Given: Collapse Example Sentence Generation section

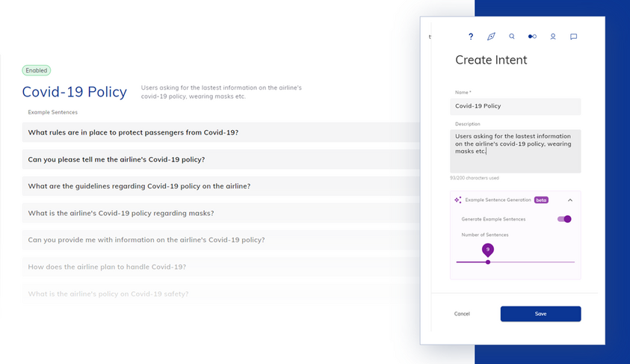Looking at the screenshot, I should [570, 200].
